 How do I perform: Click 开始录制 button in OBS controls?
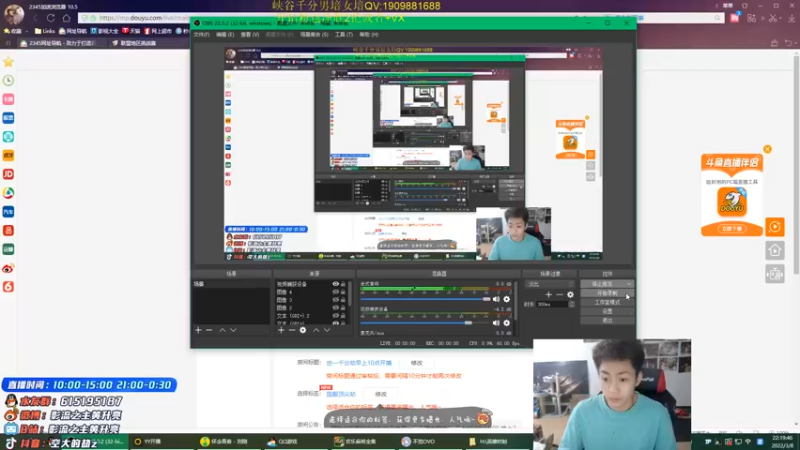click(x=607, y=293)
